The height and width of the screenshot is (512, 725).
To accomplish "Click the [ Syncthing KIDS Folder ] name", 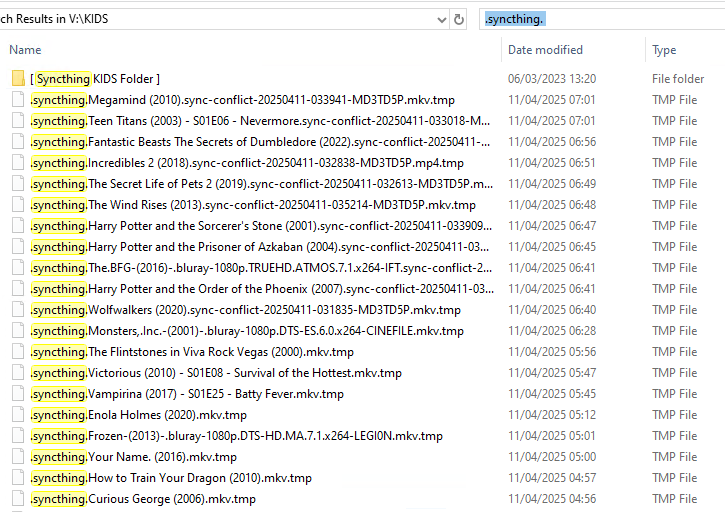I will click(95, 79).
